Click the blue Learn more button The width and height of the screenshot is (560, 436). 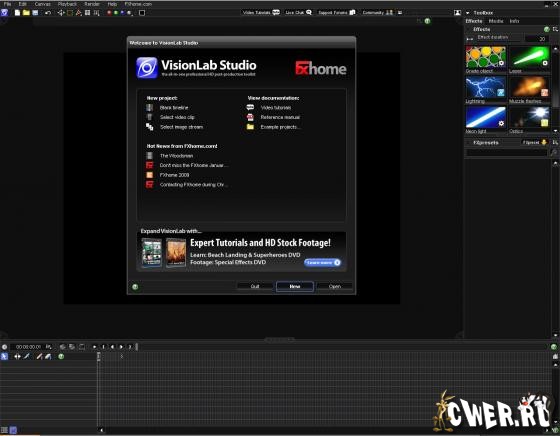coord(322,263)
